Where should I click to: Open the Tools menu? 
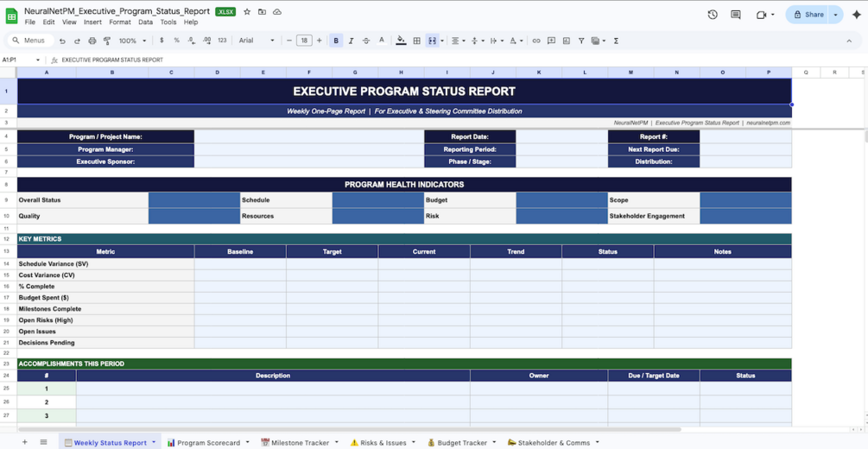[x=168, y=22]
